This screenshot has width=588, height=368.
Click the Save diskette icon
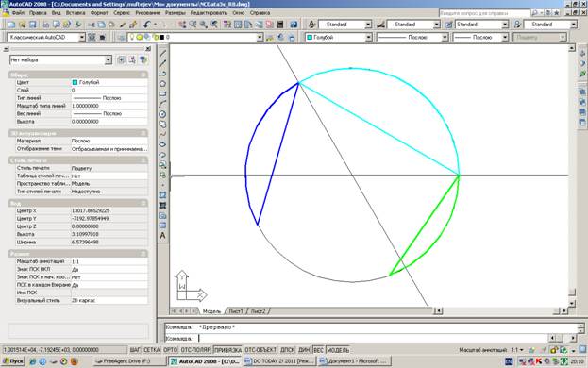tap(33, 25)
